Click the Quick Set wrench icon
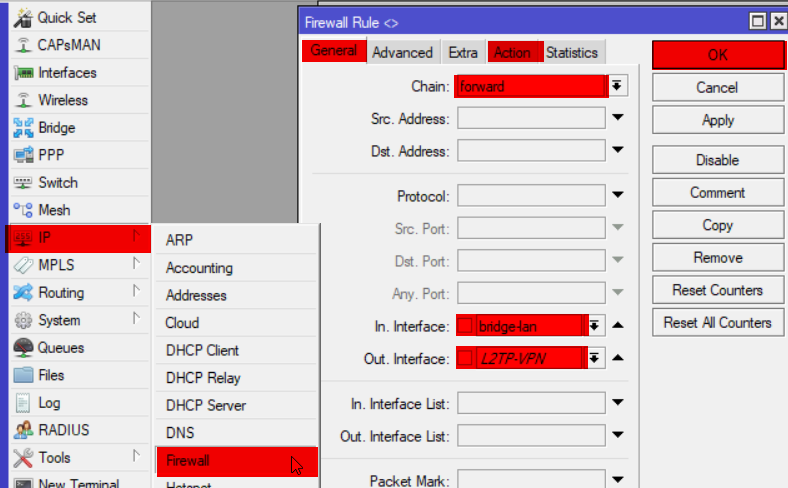788x488 pixels. pos(22,18)
